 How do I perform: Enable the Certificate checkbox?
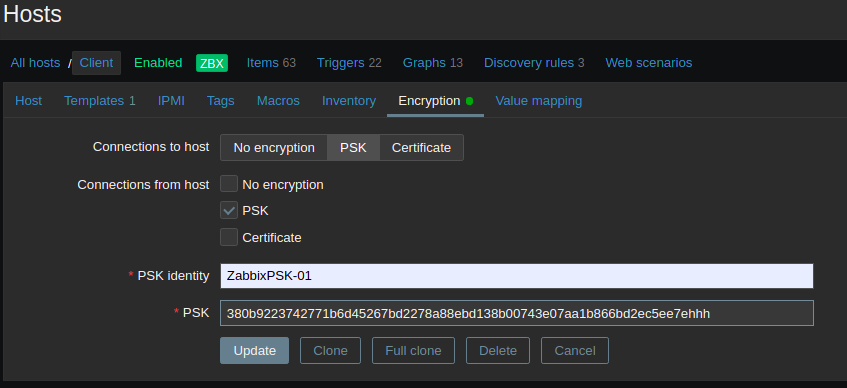click(229, 237)
